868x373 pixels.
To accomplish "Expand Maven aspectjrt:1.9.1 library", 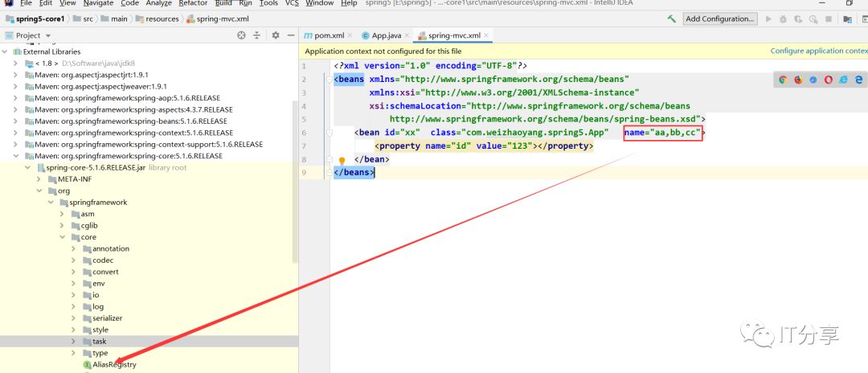I will coord(15,75).
